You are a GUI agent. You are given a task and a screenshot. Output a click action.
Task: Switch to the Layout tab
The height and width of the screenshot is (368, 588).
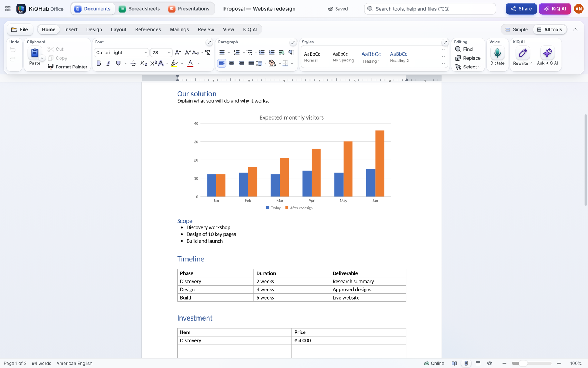point(118,29)
